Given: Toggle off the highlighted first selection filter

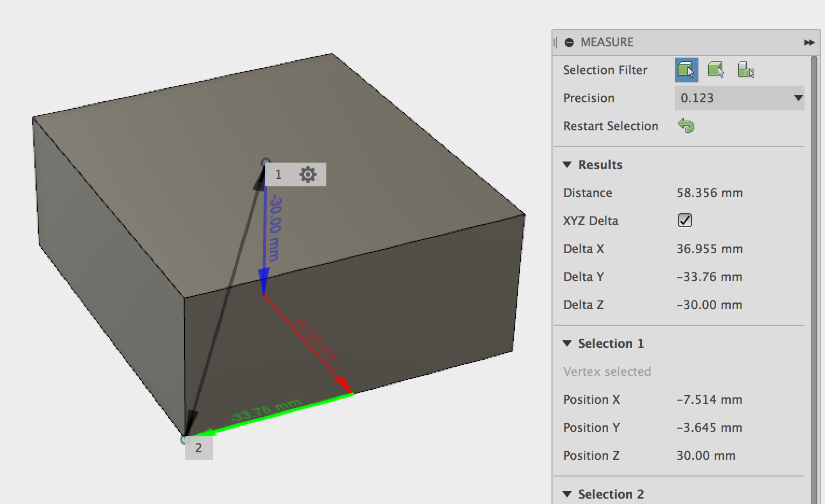Looking at the screenshot, I should pos(686,69).
